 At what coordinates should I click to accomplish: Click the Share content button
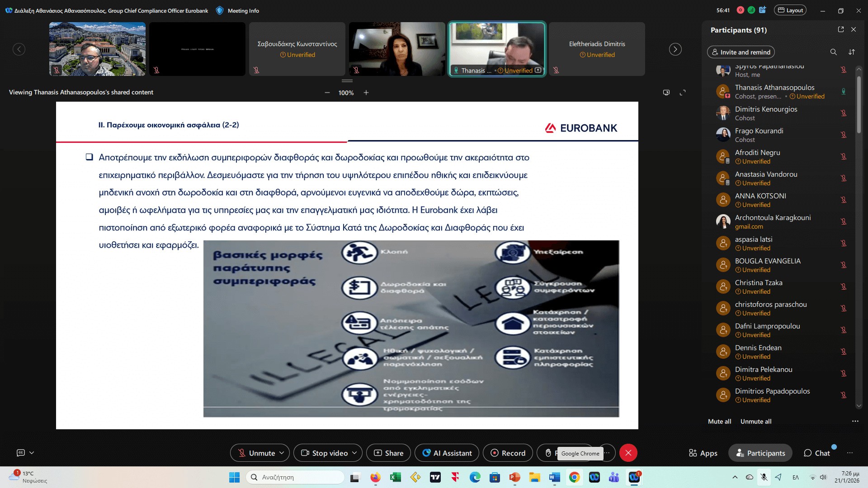click(x=388, y=453)
